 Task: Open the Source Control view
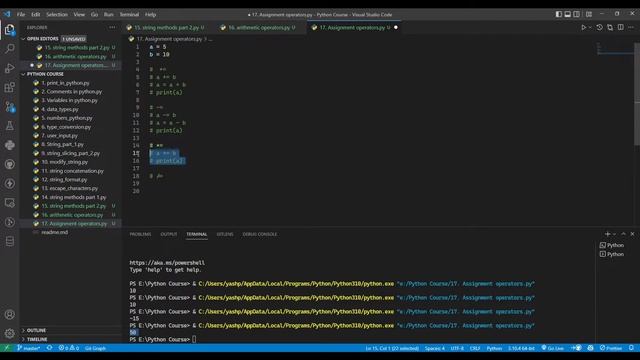pyautogui.click(x=9, y=107)
